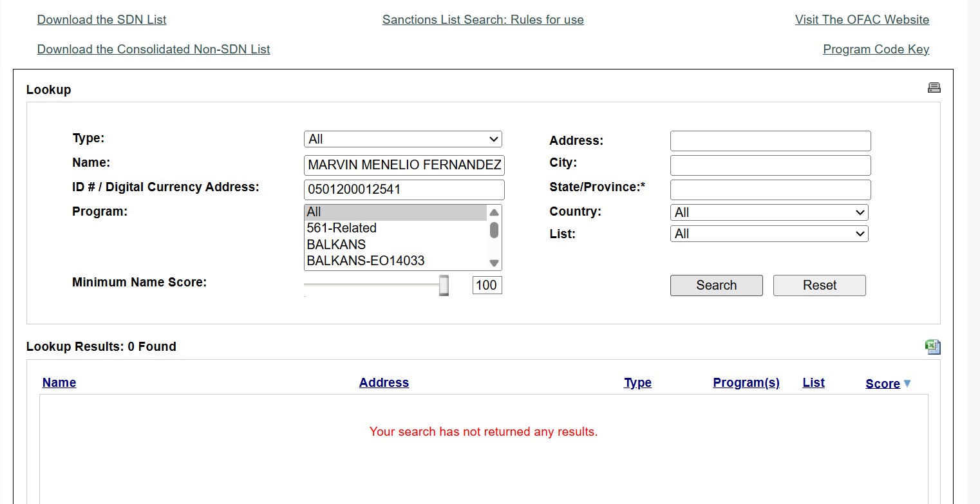Click into the Address input field
The height and width of the screenshot is (504, 980).
click(x=770, y=141)
